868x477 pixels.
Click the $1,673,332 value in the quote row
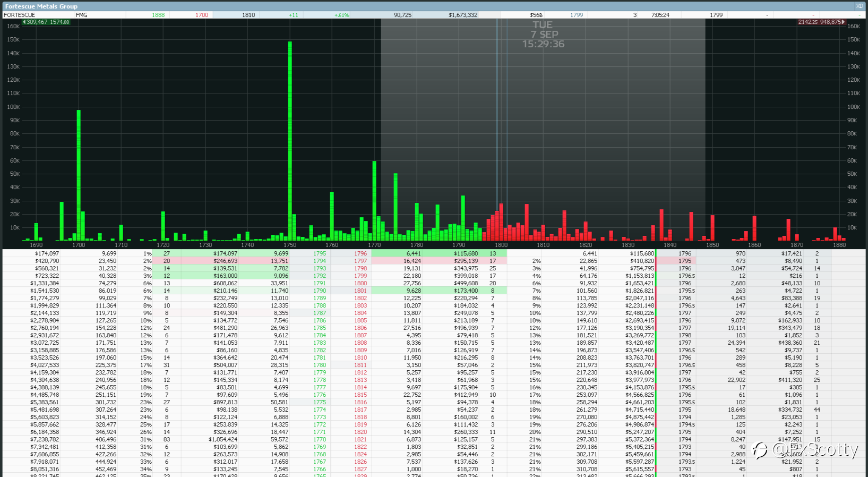[463, 15]
